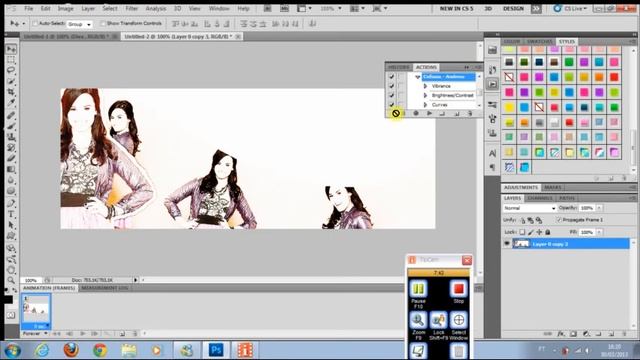640x360 pixels.
Task: Toggle Lock transparent pixels checkbox
Action: pyautogui.click(x=522, y=232)
